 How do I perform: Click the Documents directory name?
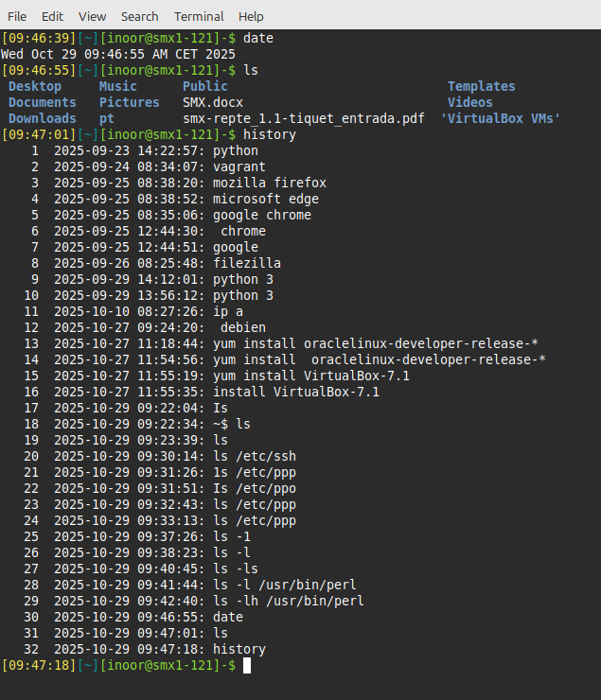[x=43, y=103]
